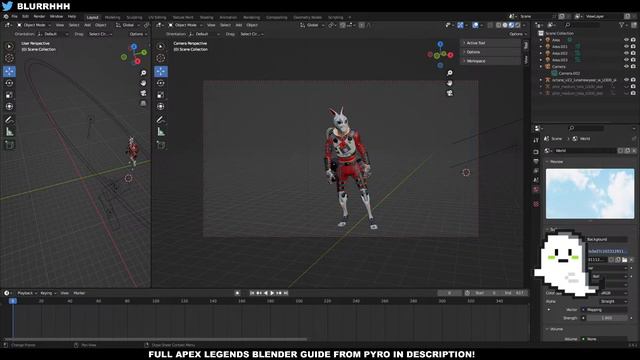This screenshot has height=360, width=640.
Task: Open Object Mode dropdown in left viewport
Action: 33,25
